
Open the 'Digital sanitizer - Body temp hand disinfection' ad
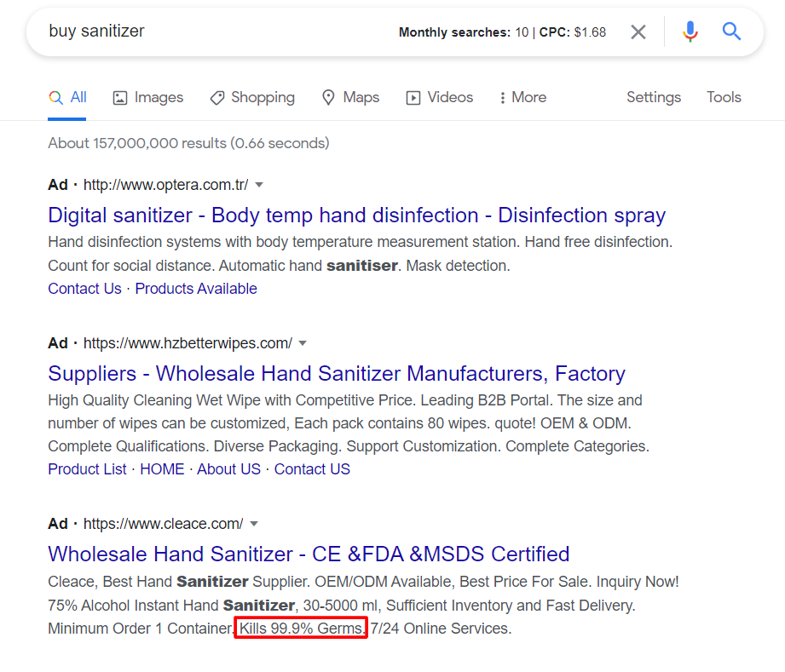(356, 215)
